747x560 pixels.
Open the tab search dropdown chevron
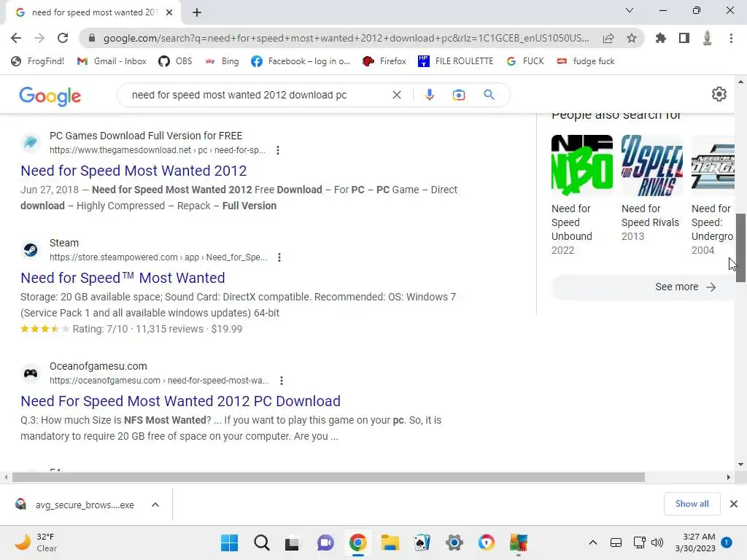click(630, 10)
